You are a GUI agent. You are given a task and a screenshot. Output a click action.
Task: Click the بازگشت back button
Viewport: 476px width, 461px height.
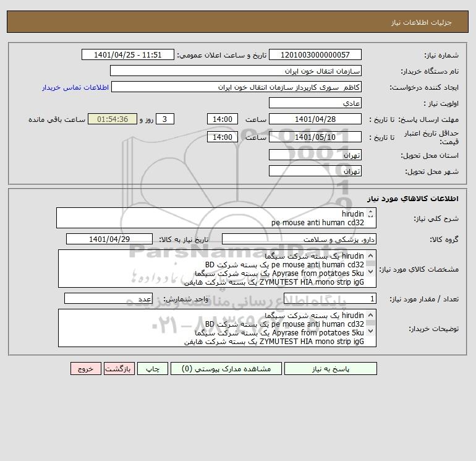pyautogui.click(x=118, y=369)
